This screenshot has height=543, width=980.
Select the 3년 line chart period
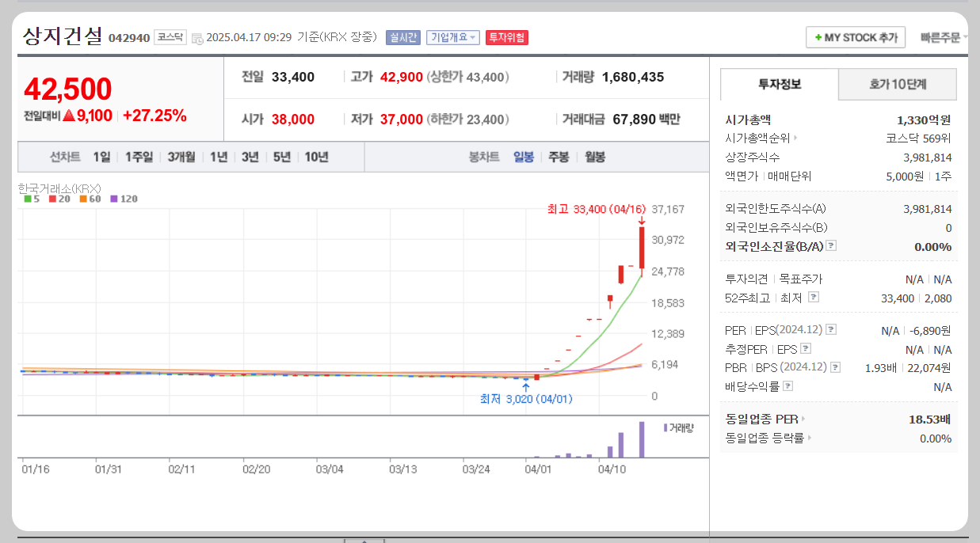point(250,157)
